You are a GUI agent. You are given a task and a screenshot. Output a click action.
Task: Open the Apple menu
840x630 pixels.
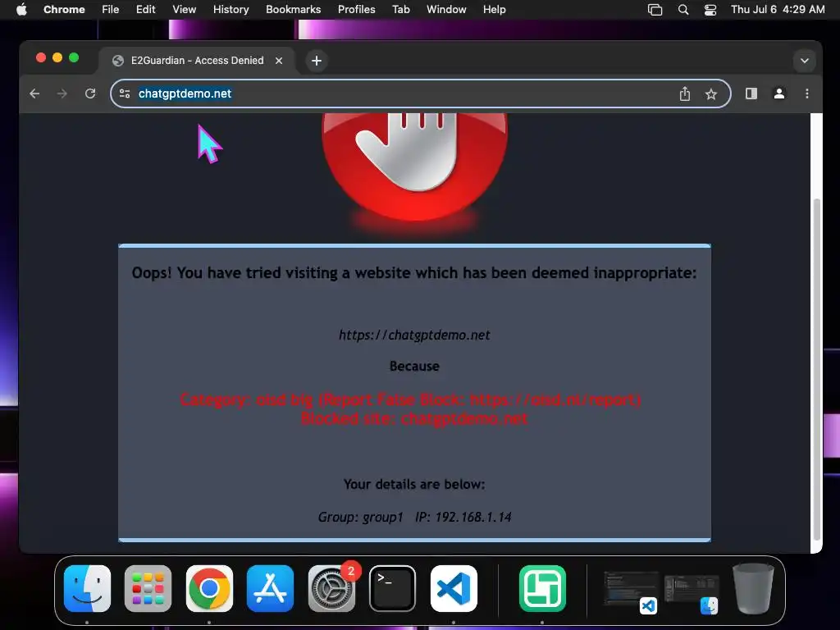tap(21, 9)
